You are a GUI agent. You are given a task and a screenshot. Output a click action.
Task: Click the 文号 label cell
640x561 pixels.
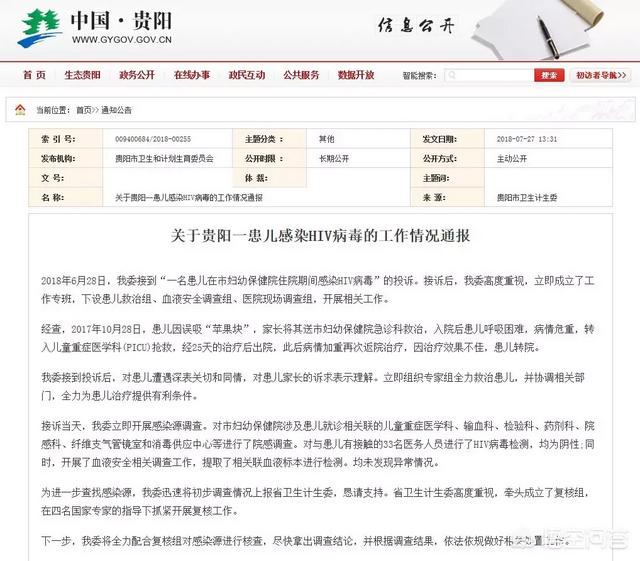[x=66, y=178]
